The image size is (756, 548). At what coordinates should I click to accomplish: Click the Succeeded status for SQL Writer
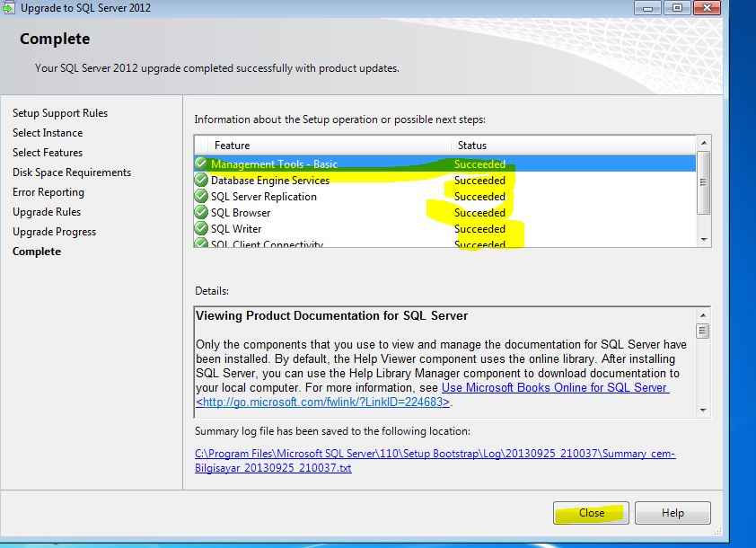479,229
